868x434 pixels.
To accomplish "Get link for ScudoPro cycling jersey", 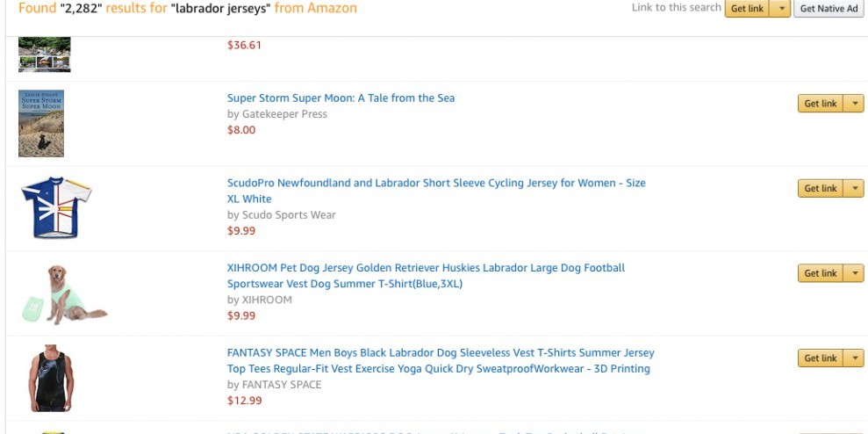I will point(821,188).
